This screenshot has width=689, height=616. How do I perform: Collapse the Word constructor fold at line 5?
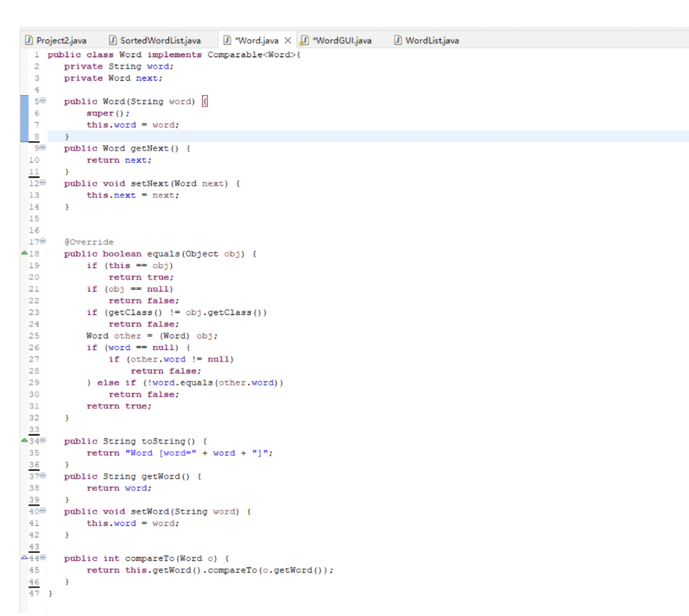(x=42, y=101)
